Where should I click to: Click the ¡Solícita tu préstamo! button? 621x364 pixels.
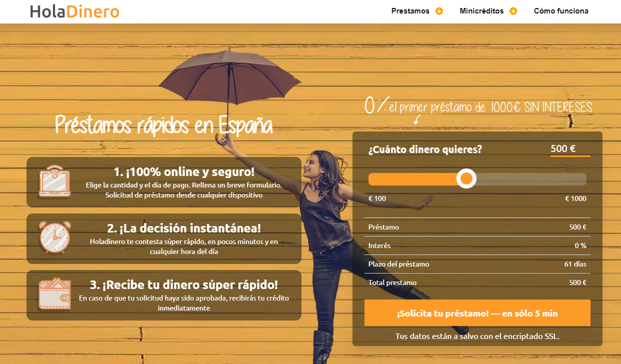coord(477,313)
